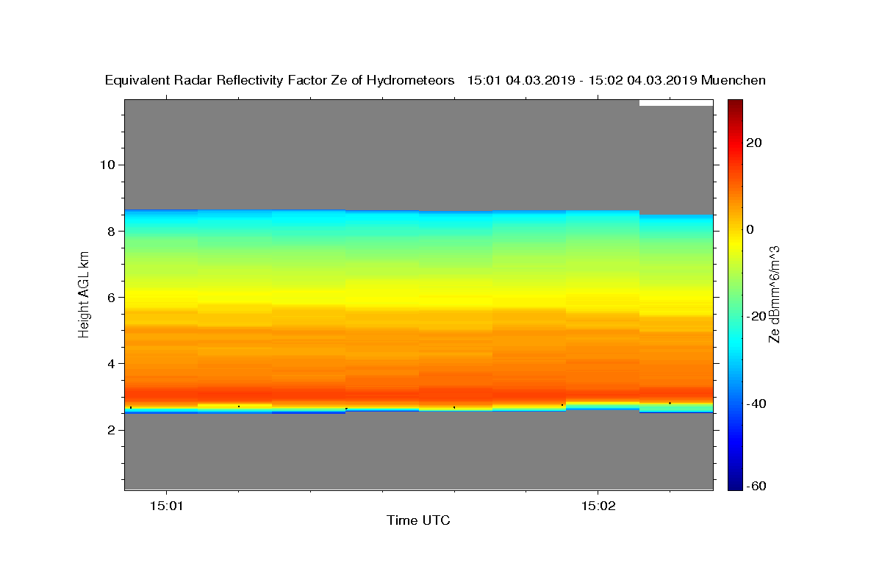
Task: Click the plot title text
Action: (435, 80)
